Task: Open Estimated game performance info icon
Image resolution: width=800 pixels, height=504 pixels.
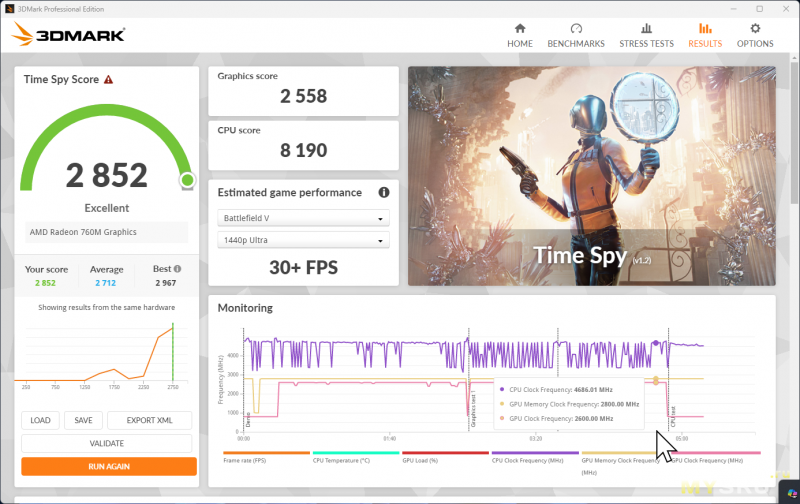Action: (x=384, y=192)
